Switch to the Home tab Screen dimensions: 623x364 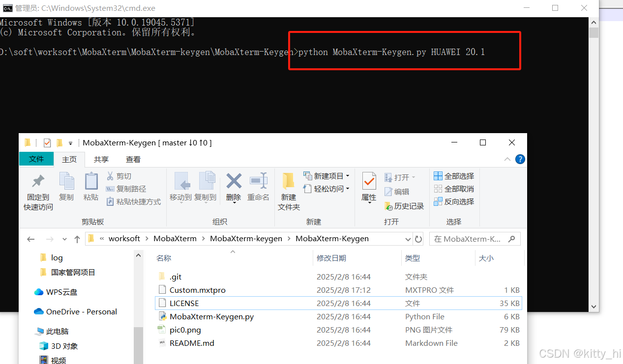(69, 159)
